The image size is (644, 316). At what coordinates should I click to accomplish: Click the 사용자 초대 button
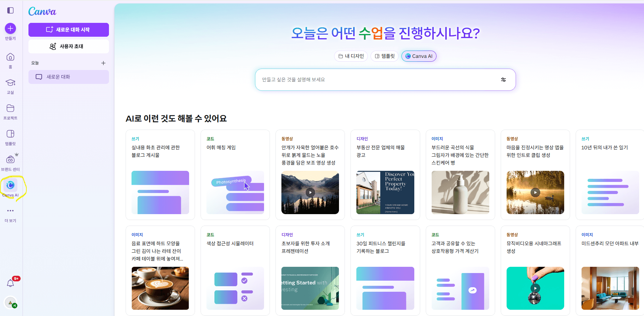click(x=68, y=46)
